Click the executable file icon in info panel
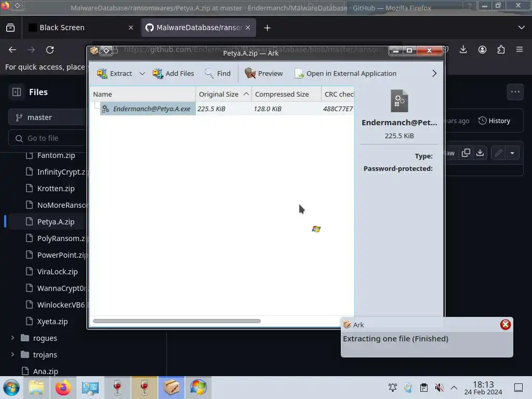Screen dimensions: 532x399 (x=400, y=101)
